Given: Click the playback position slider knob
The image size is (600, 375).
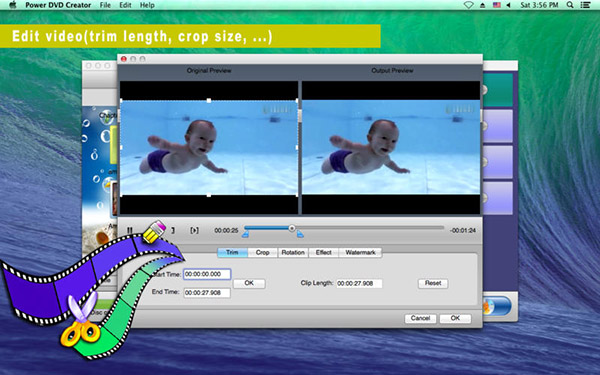Looking at the screenshot, I should pos(292,228).
